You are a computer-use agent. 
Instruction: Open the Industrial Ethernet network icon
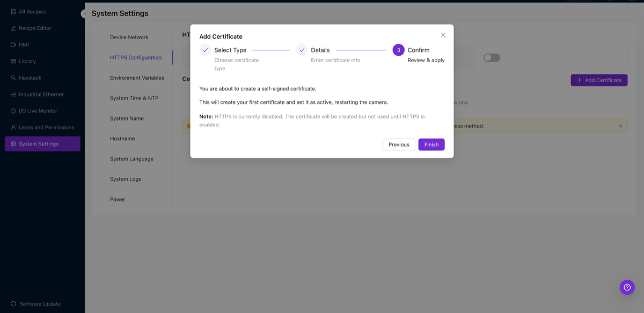click(13, 94)
